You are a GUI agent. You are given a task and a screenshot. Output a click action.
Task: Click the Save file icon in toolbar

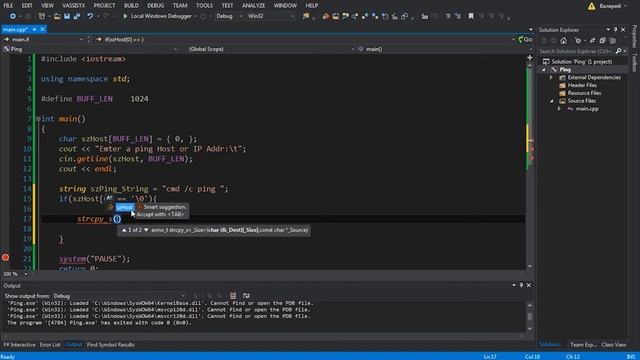tap(67, 16)
